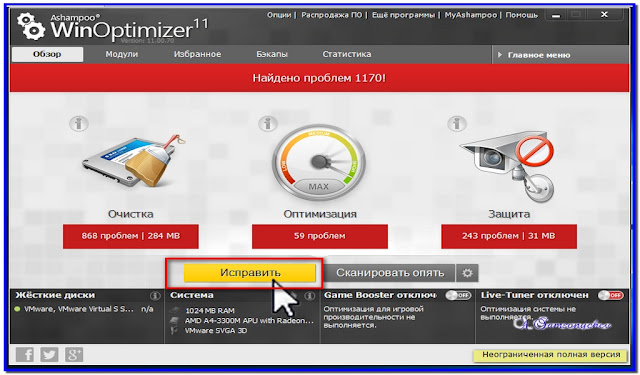Open the Google Plus icon
The width and height of the screenshot is (640, 375).
point(74,354)
